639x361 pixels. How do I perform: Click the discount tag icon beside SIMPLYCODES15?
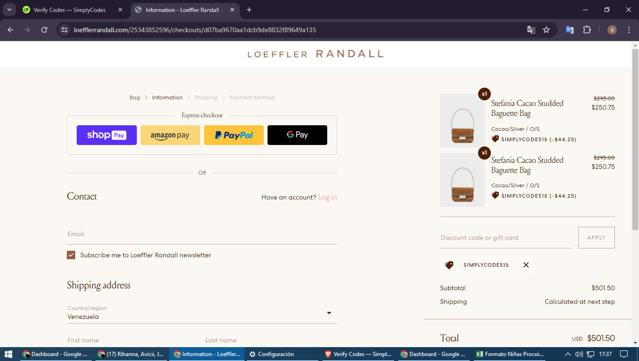point(449,265)
